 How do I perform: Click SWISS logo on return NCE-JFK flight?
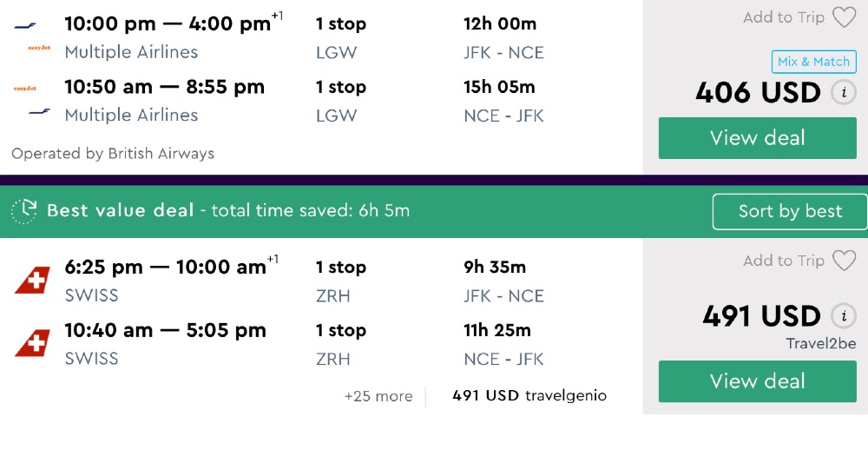coord(32,342)
